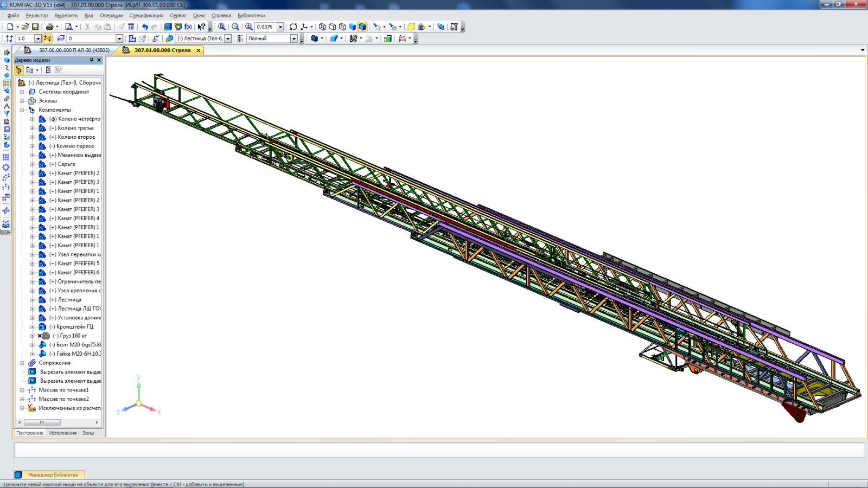
Task: Click the Library Manager icon at bottom
Action: coord(18,474)
